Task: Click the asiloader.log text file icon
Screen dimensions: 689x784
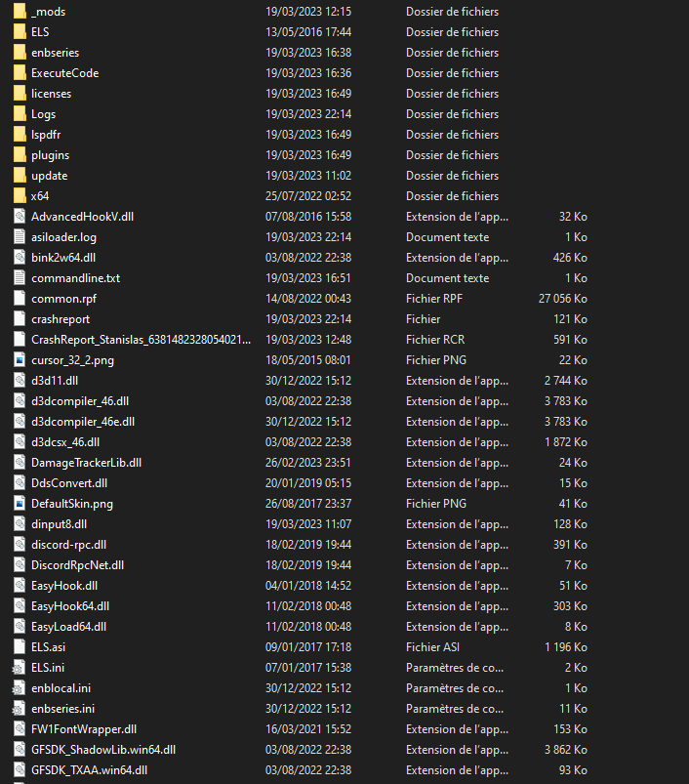Action: coord(20,237)
